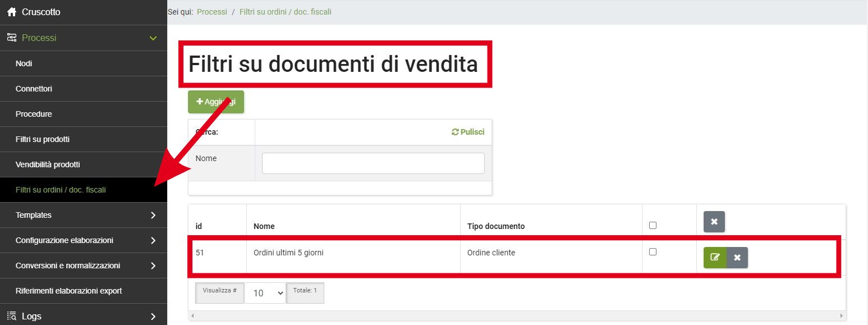The image size is (868, 325).
Task: Tick the checkbox for Ordini ultimi 5 giorni
Action: [652, 252]
